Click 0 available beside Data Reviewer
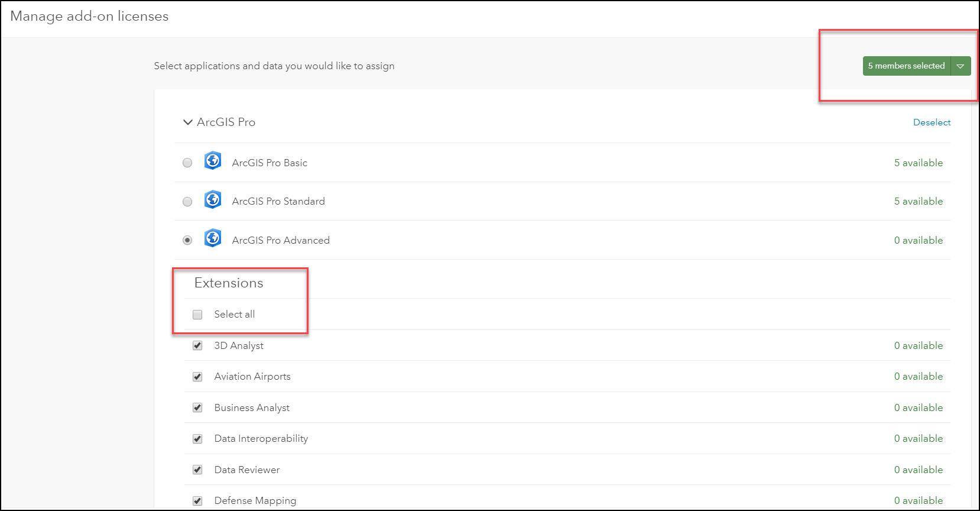 tap(919, 470)
